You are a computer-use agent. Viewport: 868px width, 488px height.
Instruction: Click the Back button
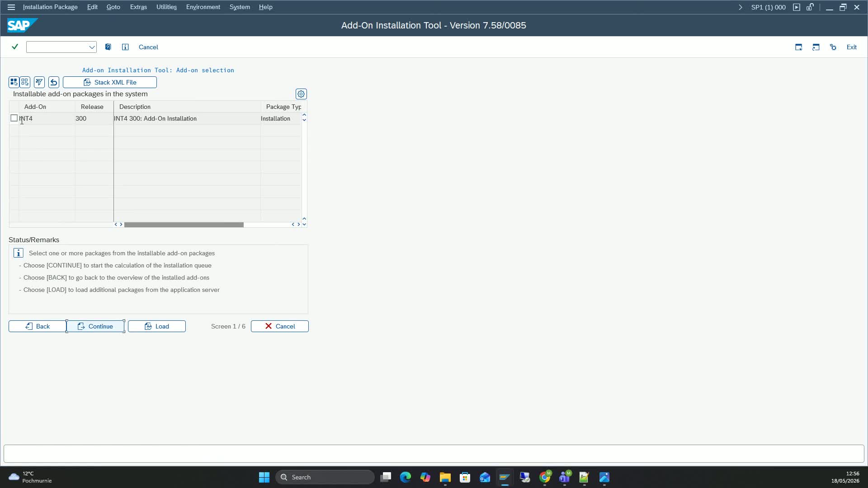click(x=38, y=326)
